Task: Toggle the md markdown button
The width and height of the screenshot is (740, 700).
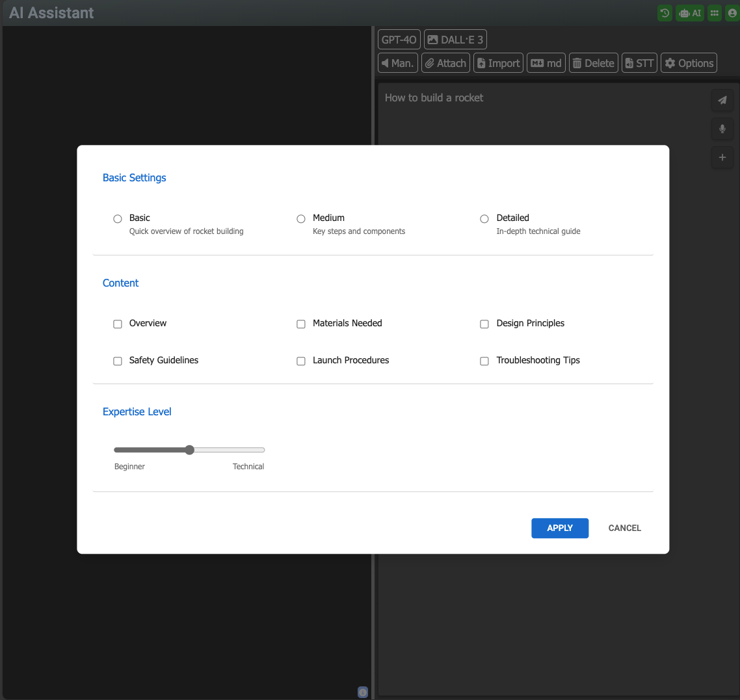Action: pyautogui.click(x=546, y=63)
